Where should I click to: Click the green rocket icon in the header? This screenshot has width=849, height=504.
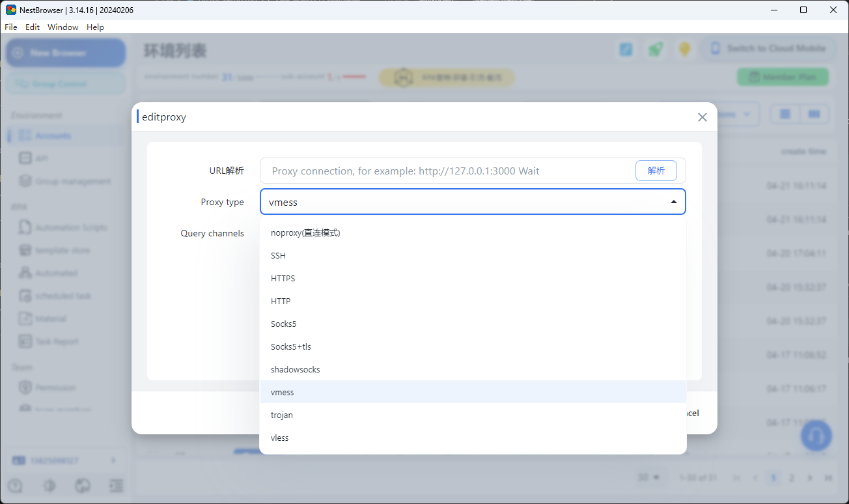(x=655, y=48)
